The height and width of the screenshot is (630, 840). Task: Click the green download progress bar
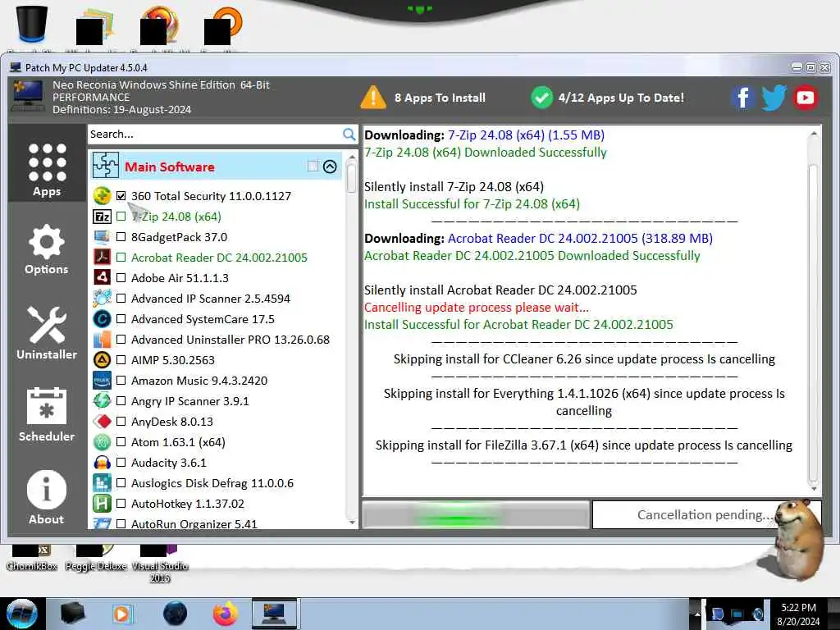476,515
